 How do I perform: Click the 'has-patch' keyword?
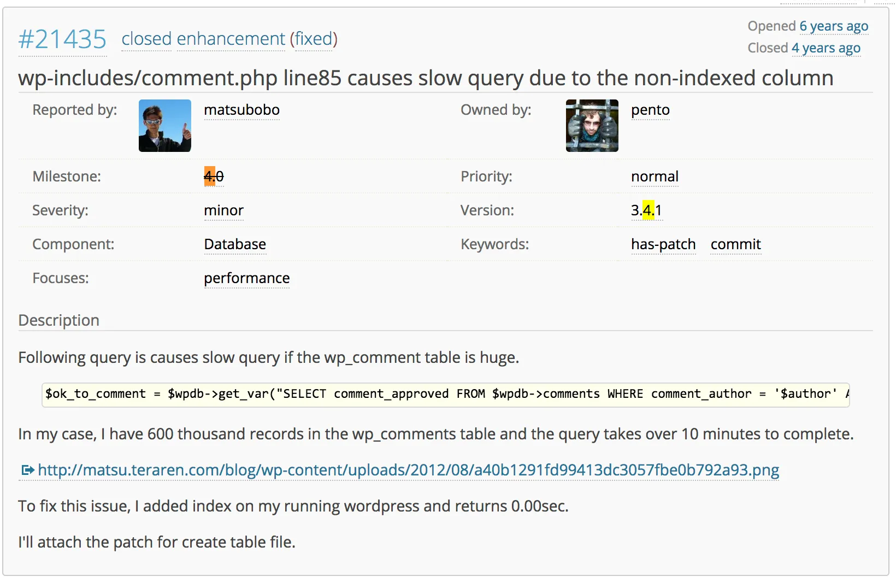pos(663,244)
